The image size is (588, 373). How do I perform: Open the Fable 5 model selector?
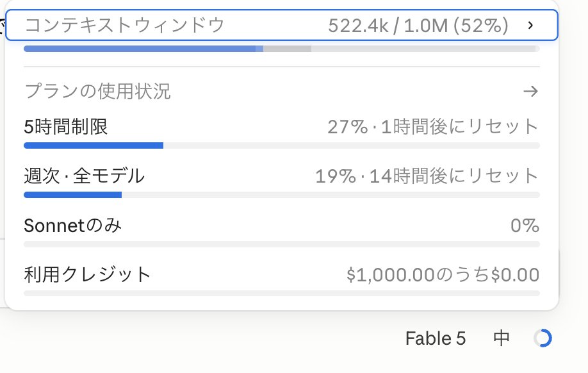click(436, 338)
